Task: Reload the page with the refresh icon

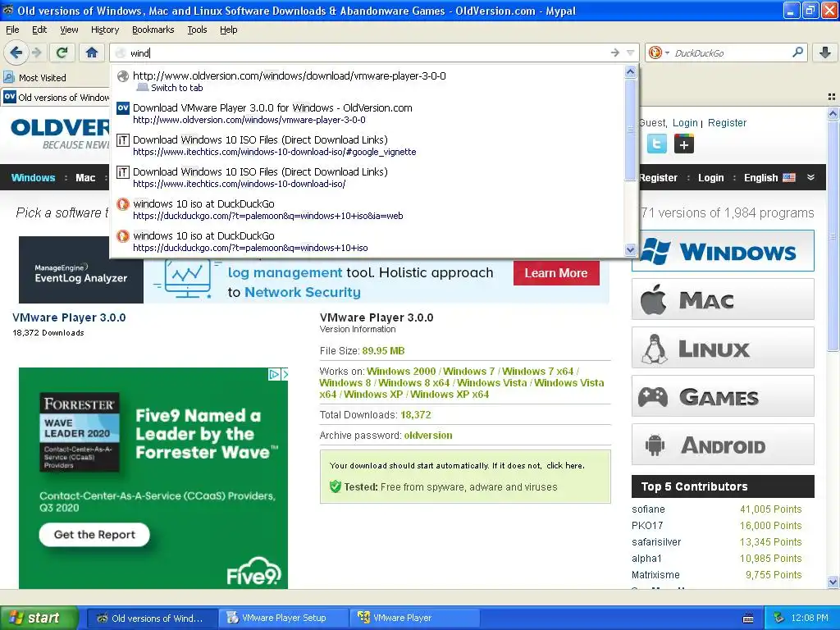Action: point(62,52)
